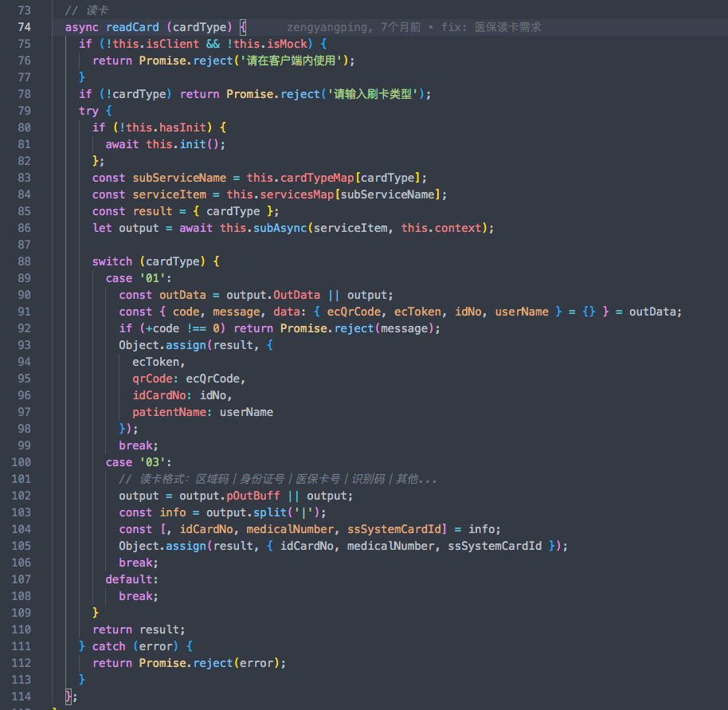Click line number 100 beside case '03'
This screenshot has width=728, height=710.
[x=22, y=462]
